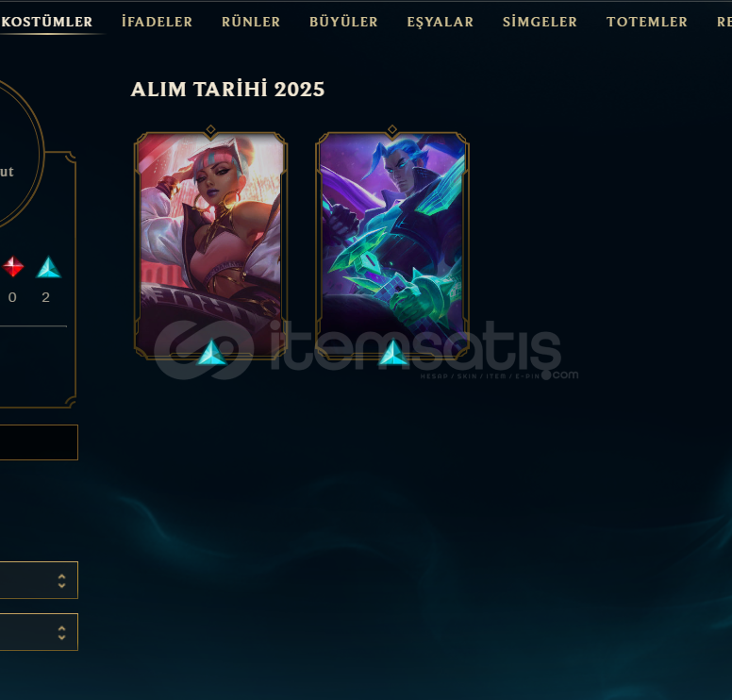The image size is (732, 700).
Task: Expand the upper sidebar dropdown arrows
Action: 61,580
